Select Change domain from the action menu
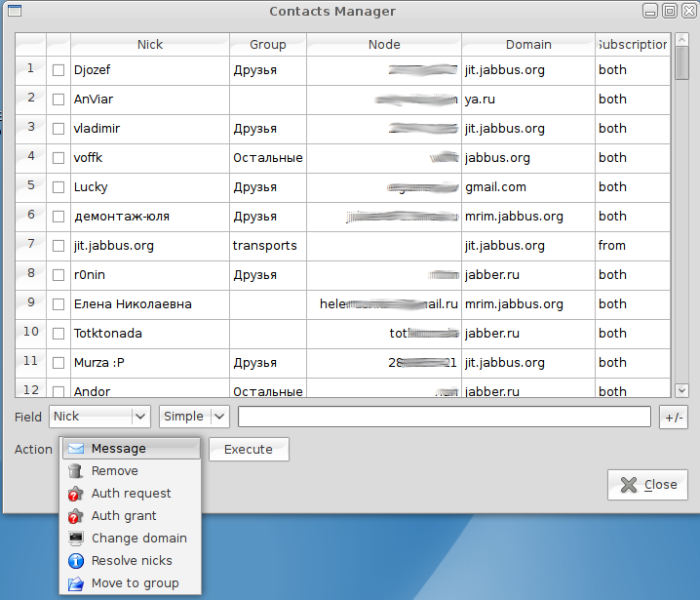Viewport: 700px width, 600px height. click(x=138, y=539)
